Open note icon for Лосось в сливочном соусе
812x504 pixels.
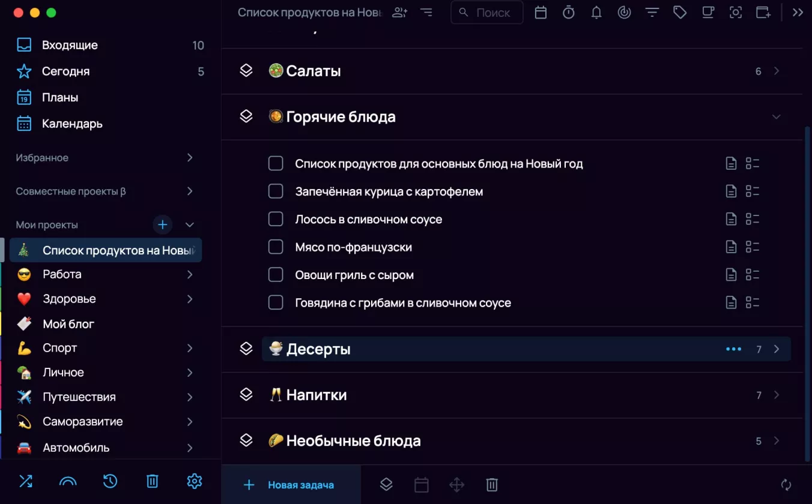[731, 219]
